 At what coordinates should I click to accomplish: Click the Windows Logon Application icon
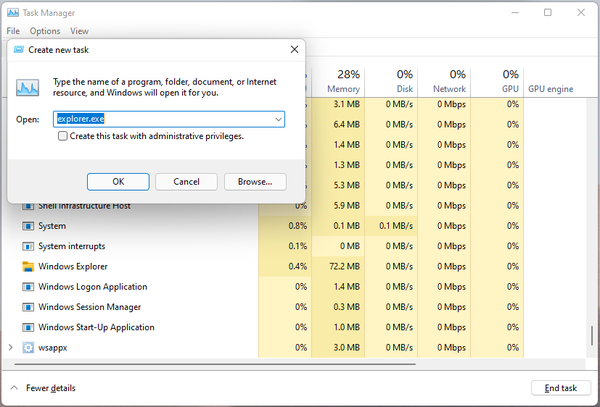tap(28, 287)
